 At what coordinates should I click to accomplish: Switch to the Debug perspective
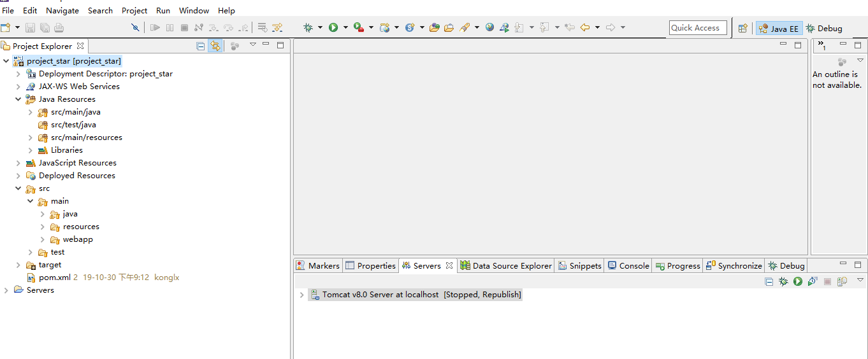point(824,29)
